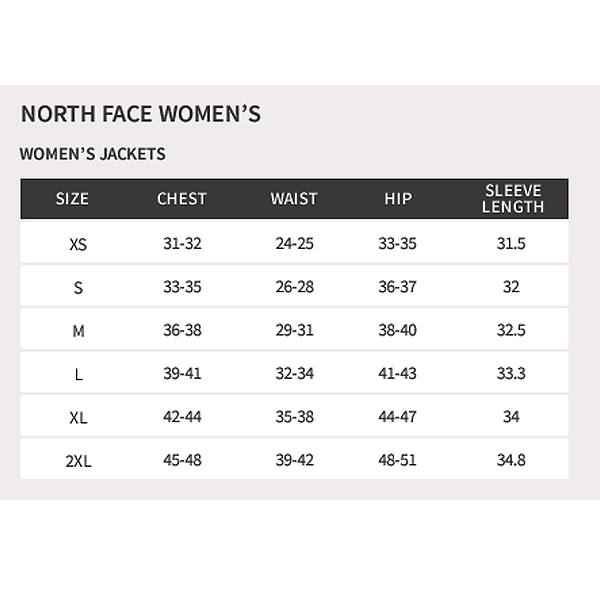The width and height of the screenshot is (600, 600).
Task: Click the 26-28 waist value for S
Action: coord(295,287)
